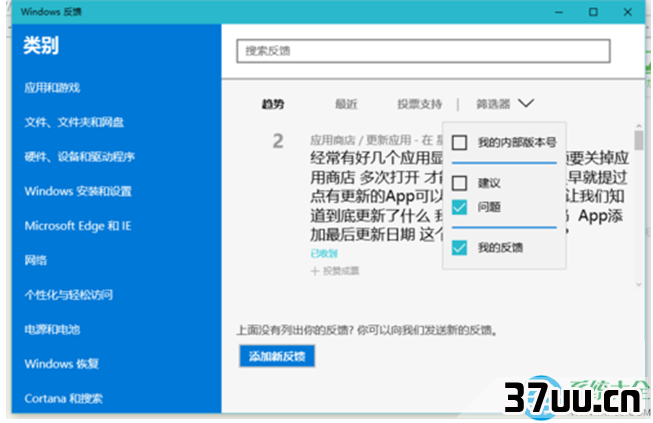
Task: Open Microsoft Edge 和 IE category
Action: (x=78, y=226)
